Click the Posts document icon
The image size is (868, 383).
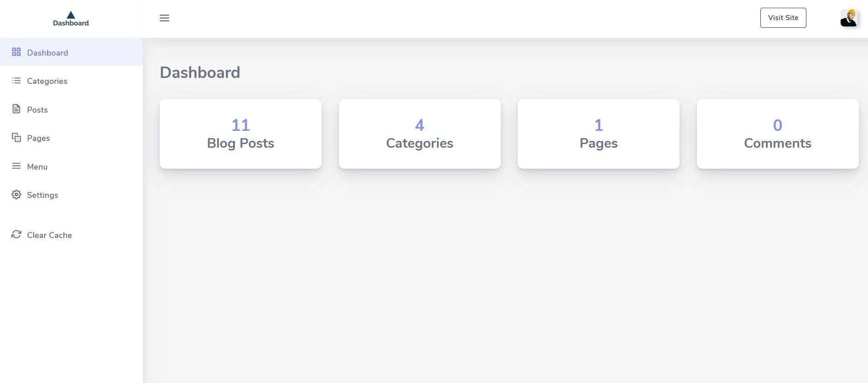(x=16, y=109)
